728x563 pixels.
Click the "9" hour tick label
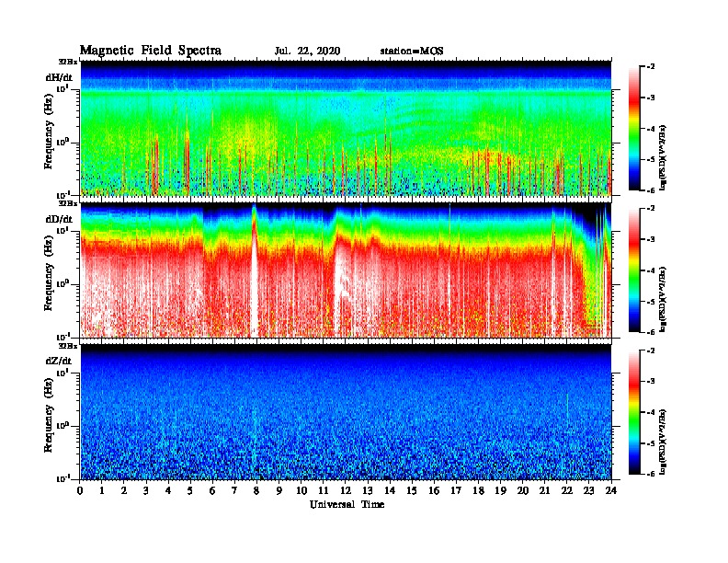tap(279, 491)
